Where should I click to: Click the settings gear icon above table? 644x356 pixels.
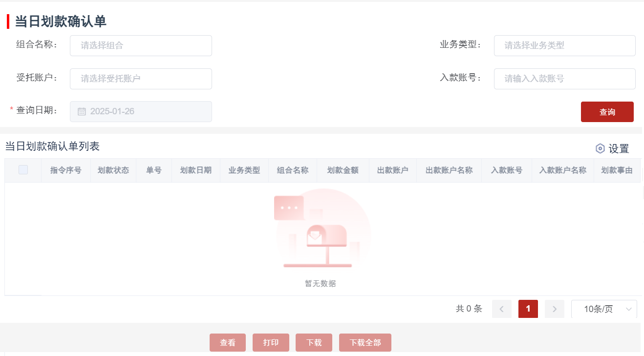pyautogui.click(x=600, y=148)
